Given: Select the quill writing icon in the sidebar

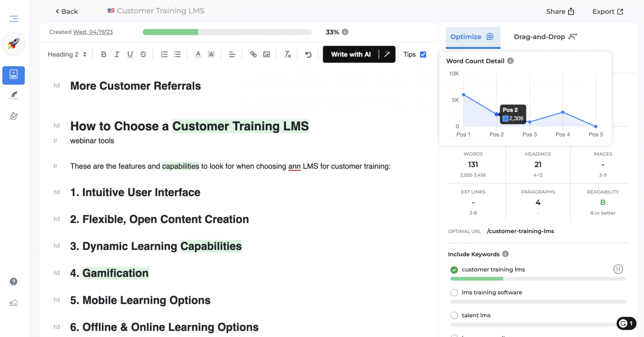Looking at the screenshot, I should pos(13,95).
